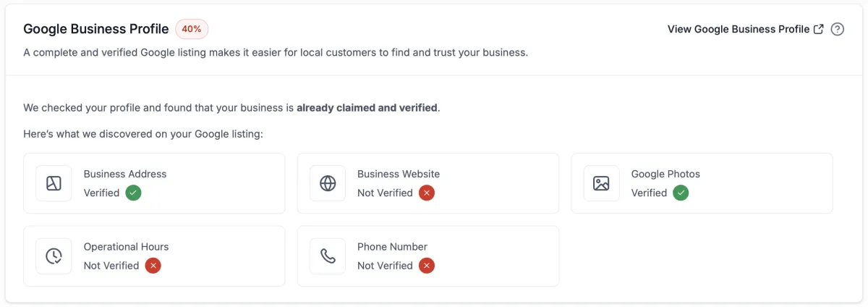
Task: Click the Google Photos image icon
Action: pos(601,183)
